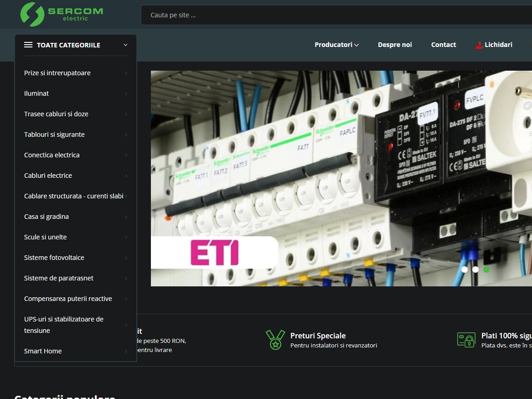Open the Contact menu item
This screenshot has width=532, height=399.
point(444,45)
